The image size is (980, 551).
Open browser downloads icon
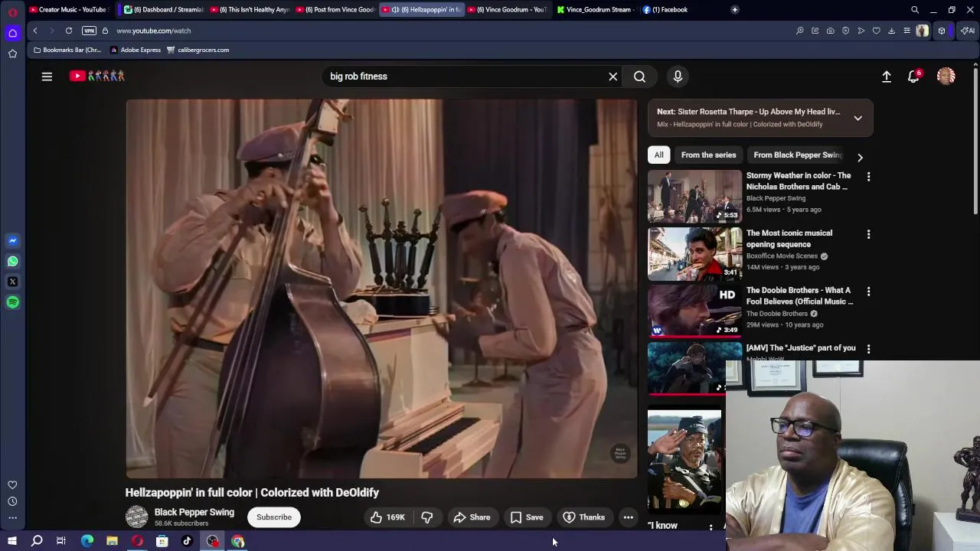pyautogui.click(x=892, y=31)
